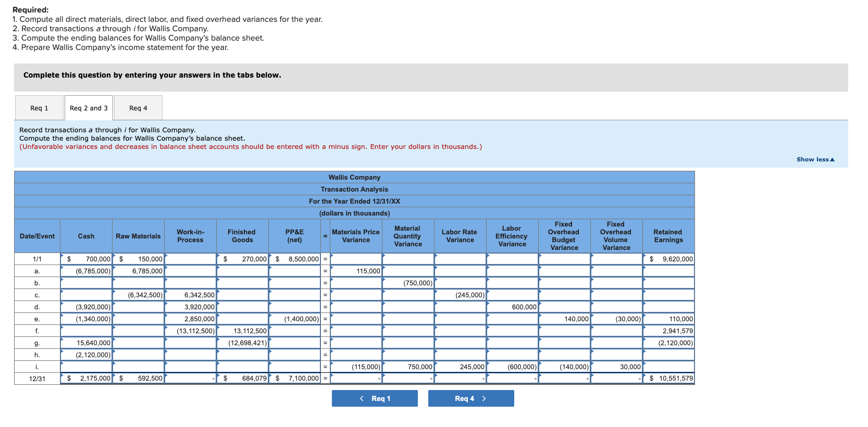The image size is (868, 427).
Task: Click the Req 1 back navigation button
Action: click(375, 398)
